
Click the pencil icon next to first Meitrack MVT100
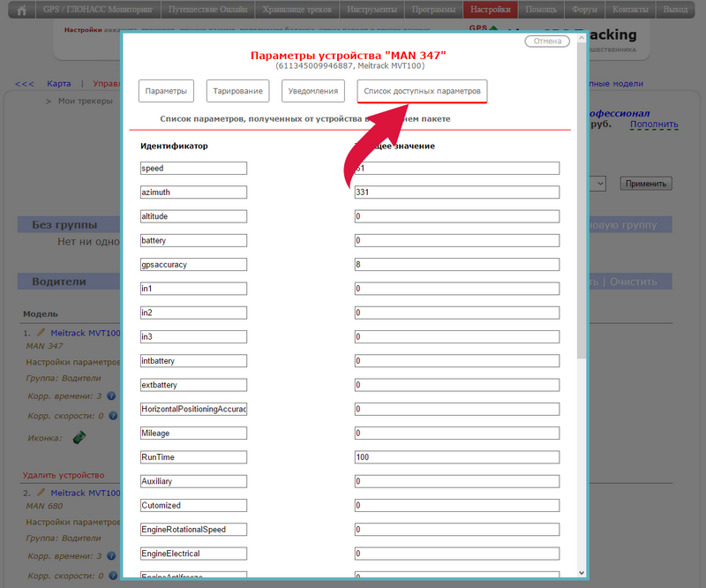pos(41,332)
